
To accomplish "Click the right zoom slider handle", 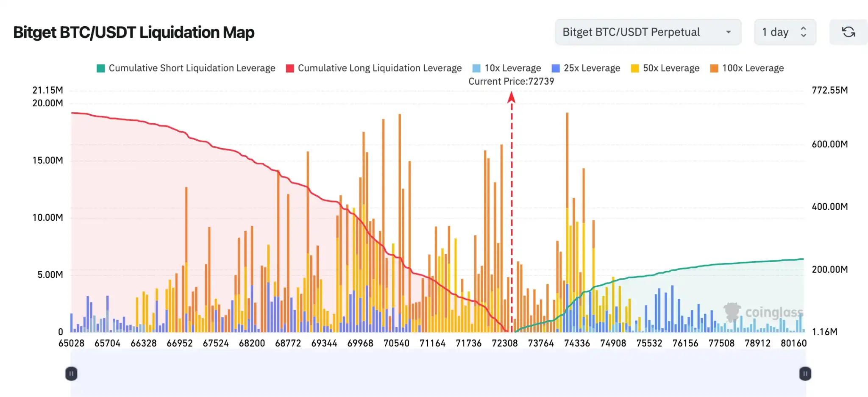I will point(805,374).
